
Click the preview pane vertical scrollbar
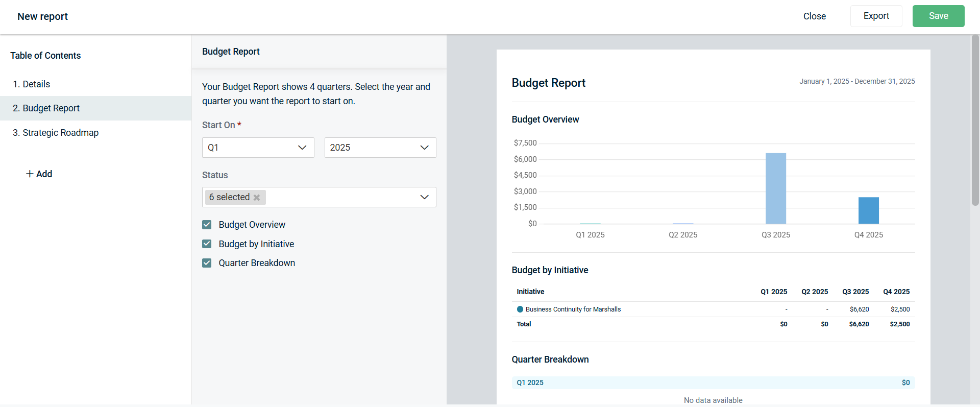click(975, 121)
